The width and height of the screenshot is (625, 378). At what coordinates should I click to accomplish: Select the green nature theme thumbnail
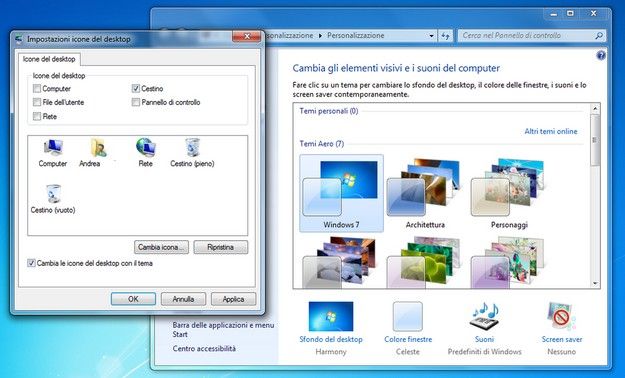pyautogui.click(x=423, y=261)
